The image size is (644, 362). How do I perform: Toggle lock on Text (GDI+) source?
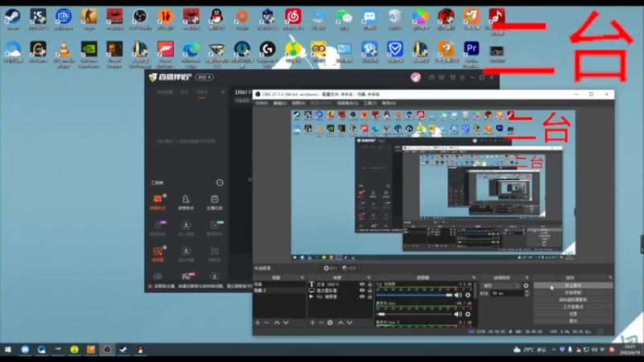[369, 284]
